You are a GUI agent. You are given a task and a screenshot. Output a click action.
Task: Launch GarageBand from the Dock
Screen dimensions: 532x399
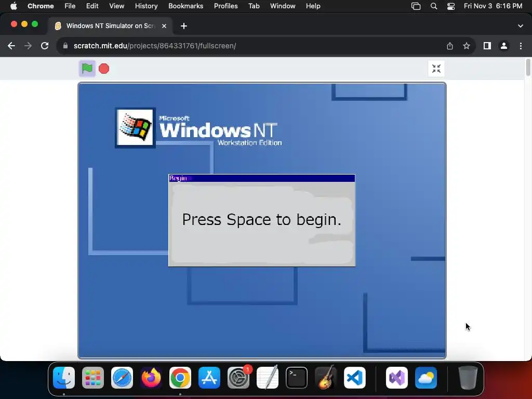326,378
